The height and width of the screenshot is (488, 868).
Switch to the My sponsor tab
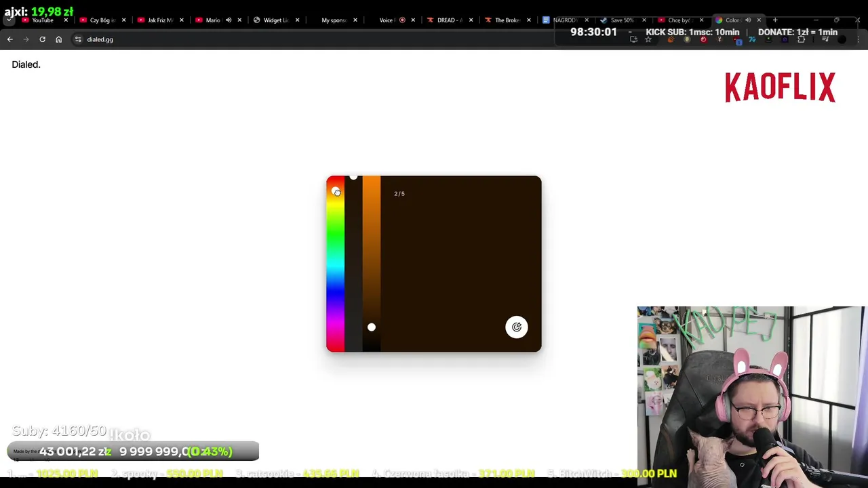click(x=333, y=20)
